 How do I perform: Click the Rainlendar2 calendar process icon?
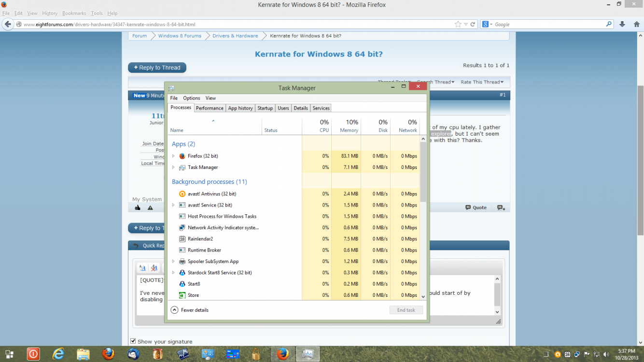point(182,239)
